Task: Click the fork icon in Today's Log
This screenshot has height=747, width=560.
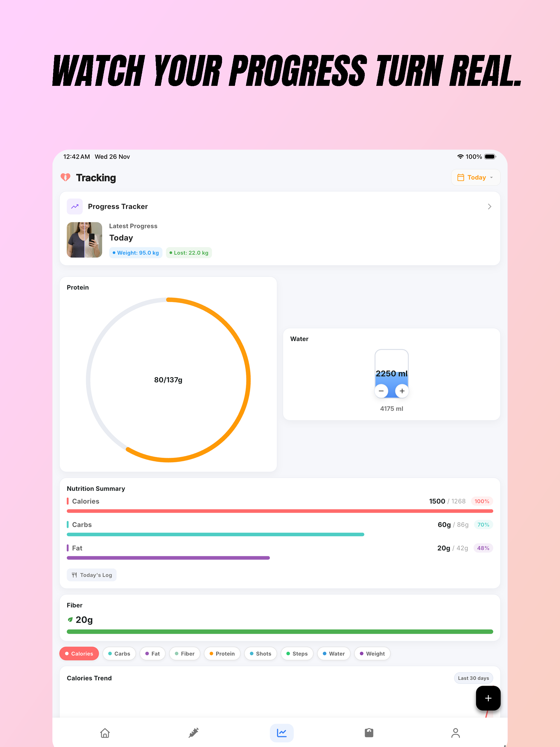Action: 74,575
